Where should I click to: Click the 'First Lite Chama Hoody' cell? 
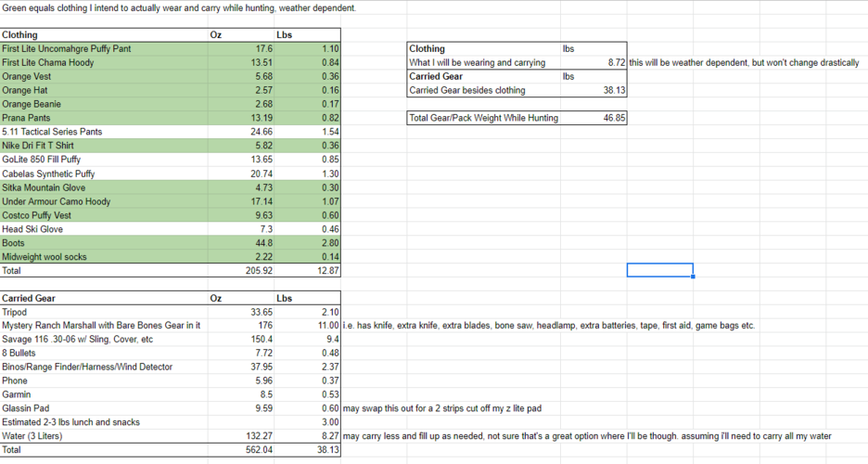(104, 62)
